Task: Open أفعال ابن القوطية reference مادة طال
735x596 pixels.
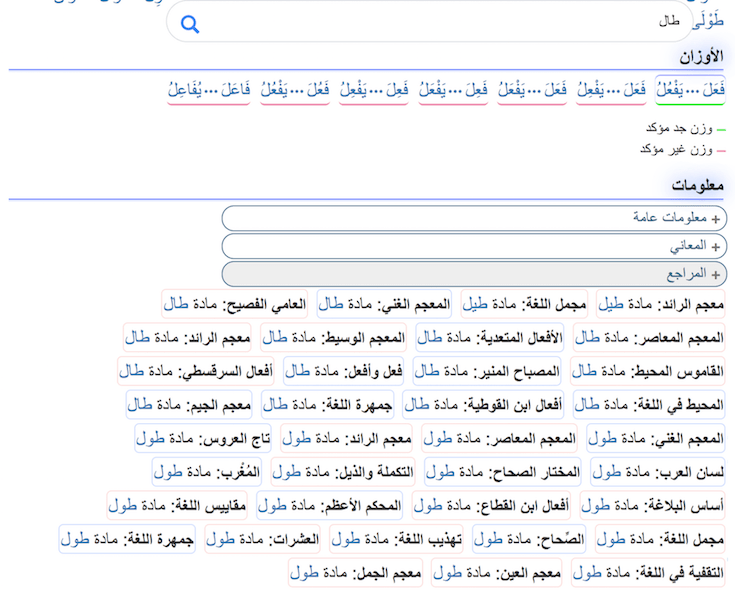Action: (x=483, y=405)
